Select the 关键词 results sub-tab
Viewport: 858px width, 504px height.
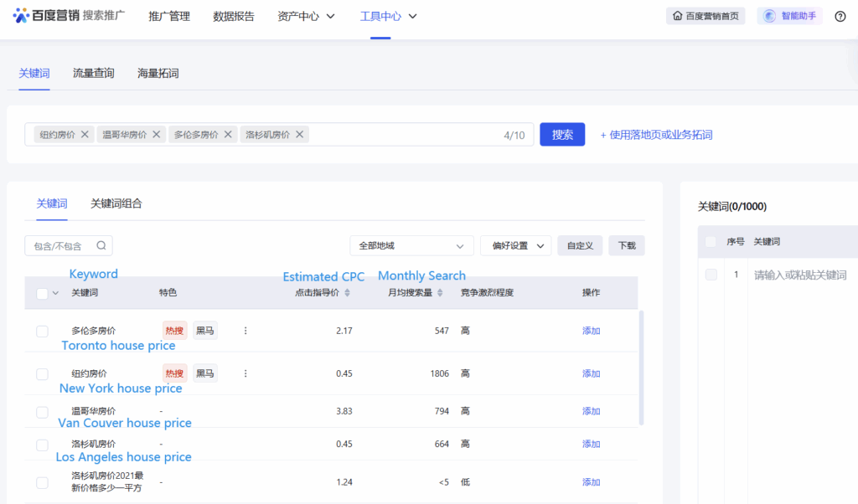(x=51, y=203)
